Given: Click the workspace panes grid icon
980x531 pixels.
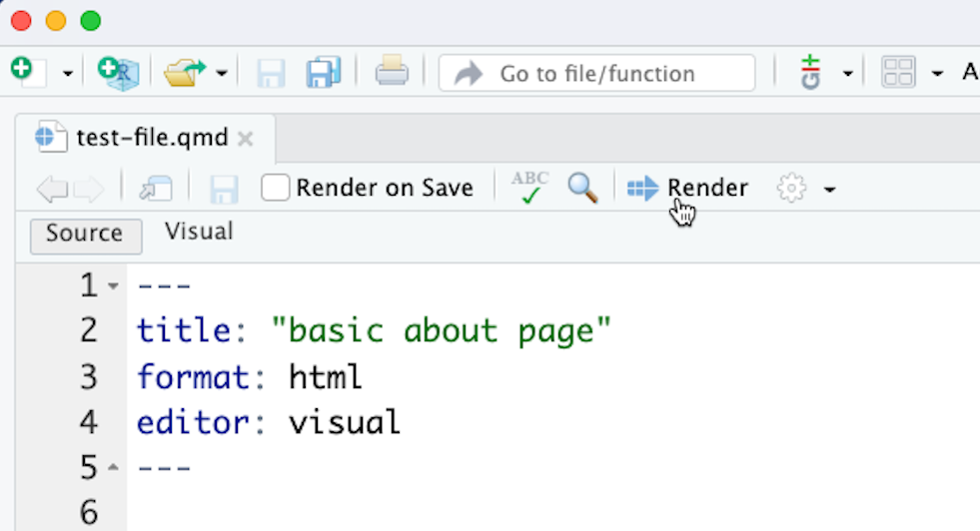Looking at the screenshot, I should 898,73.
